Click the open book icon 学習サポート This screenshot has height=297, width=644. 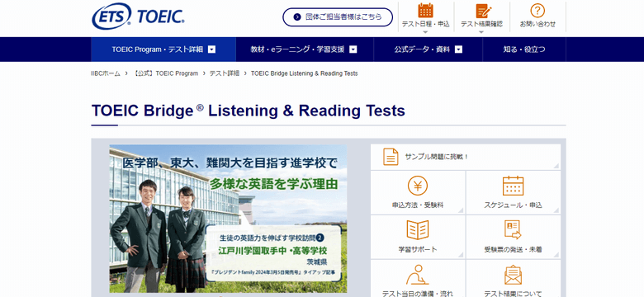[418, 229]
